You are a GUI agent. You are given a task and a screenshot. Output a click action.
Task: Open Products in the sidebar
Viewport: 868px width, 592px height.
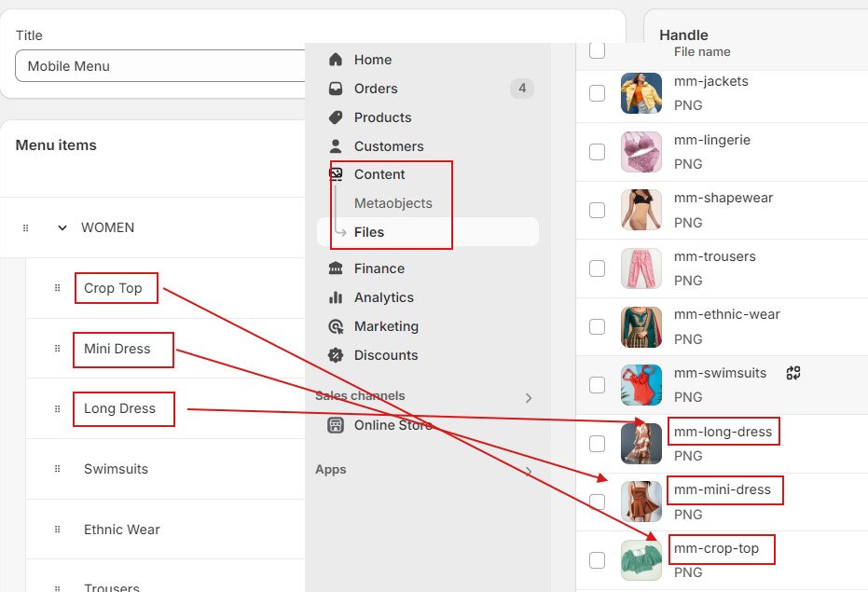coord(382,117)
